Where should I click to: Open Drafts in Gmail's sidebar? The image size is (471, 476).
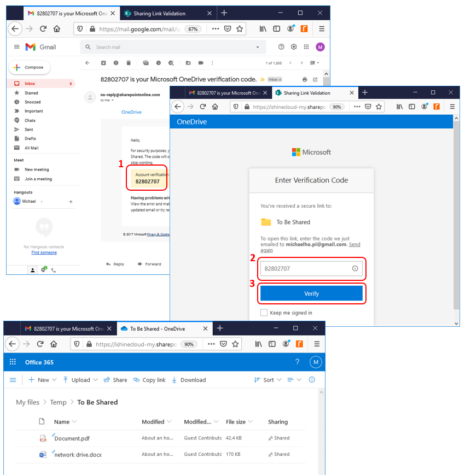[x=30, y=138]
